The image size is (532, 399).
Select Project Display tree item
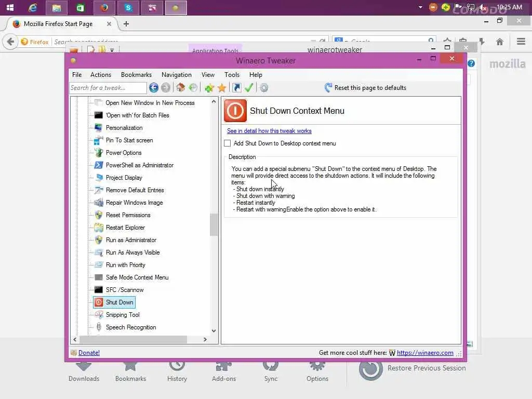(x=124, y=178)
